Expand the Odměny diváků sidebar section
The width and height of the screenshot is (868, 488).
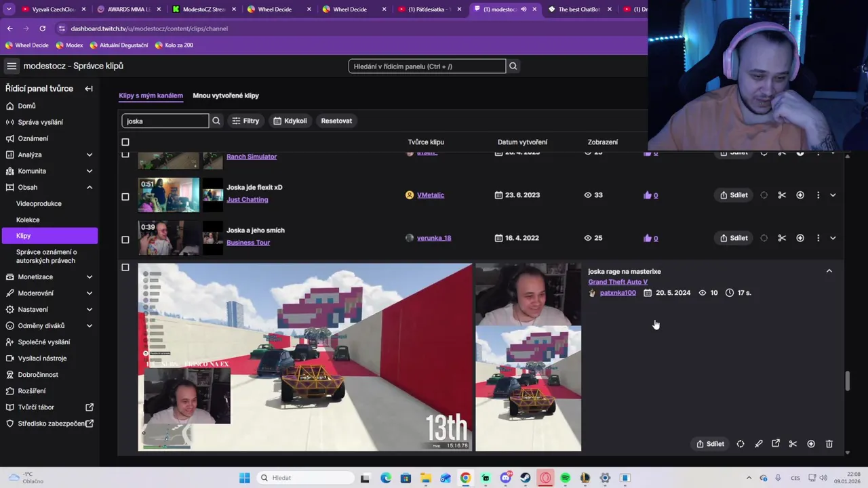pos(89,325)
